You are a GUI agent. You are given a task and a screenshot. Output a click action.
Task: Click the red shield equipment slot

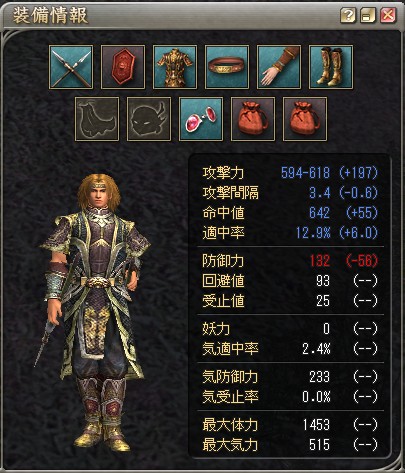[123, 67]
